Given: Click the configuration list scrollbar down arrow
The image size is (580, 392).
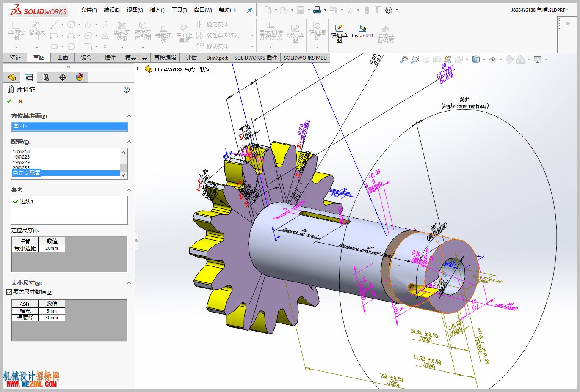Looking at the screenshot, I should (124, 175).
